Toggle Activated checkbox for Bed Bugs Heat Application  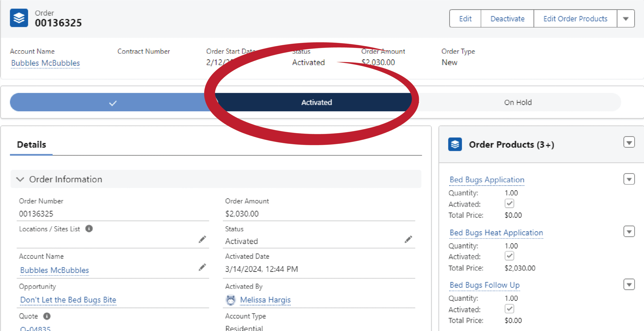(x=509, y=256)
